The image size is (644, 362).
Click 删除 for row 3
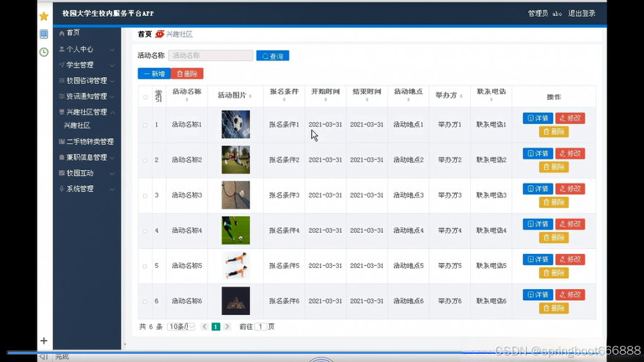tap(554, 202)
